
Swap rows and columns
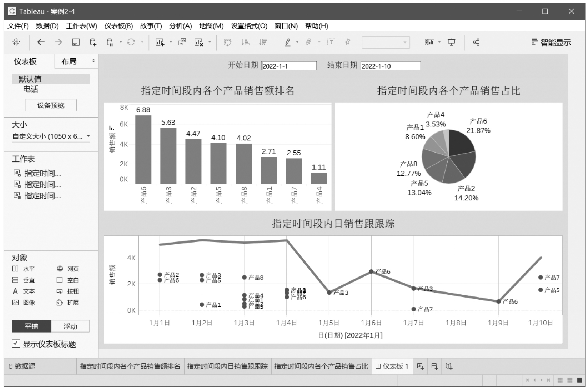(x=228, y=42)
